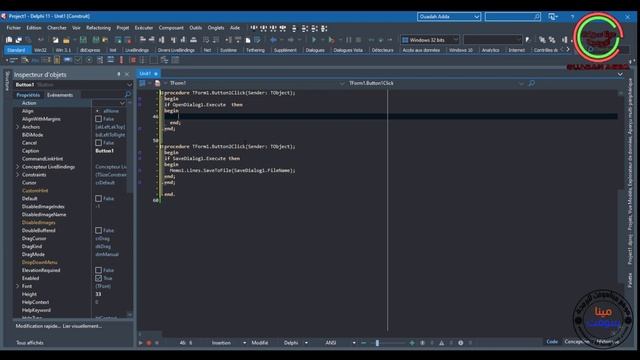Expand the Anchors property
Viewport: 640px width, 360px height.
(18, 127)
